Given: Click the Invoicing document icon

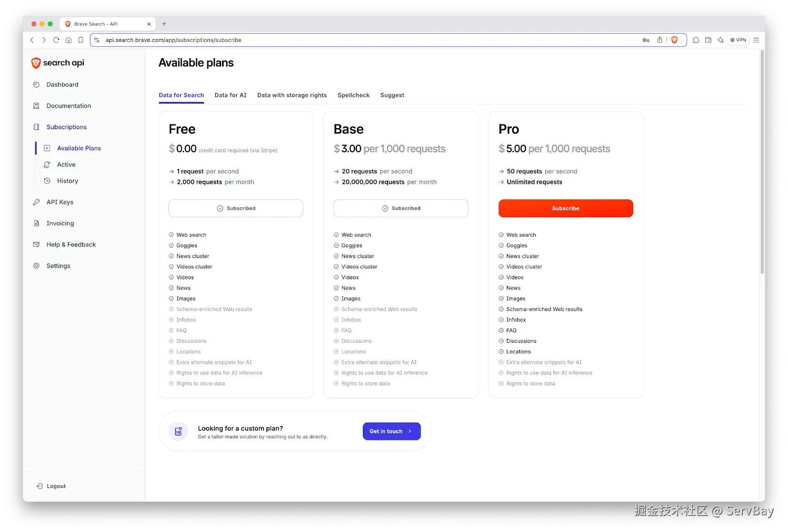Looking at the screenshot, I should [36, 223].
